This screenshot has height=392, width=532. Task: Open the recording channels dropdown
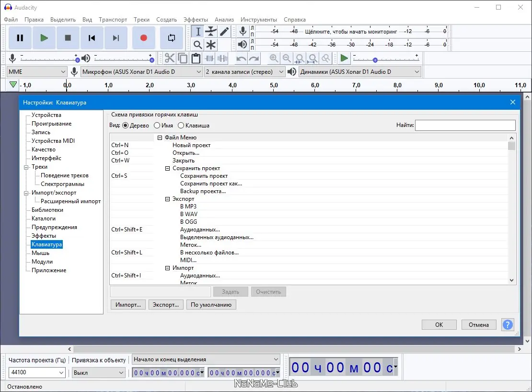click(x=245, y=72)
